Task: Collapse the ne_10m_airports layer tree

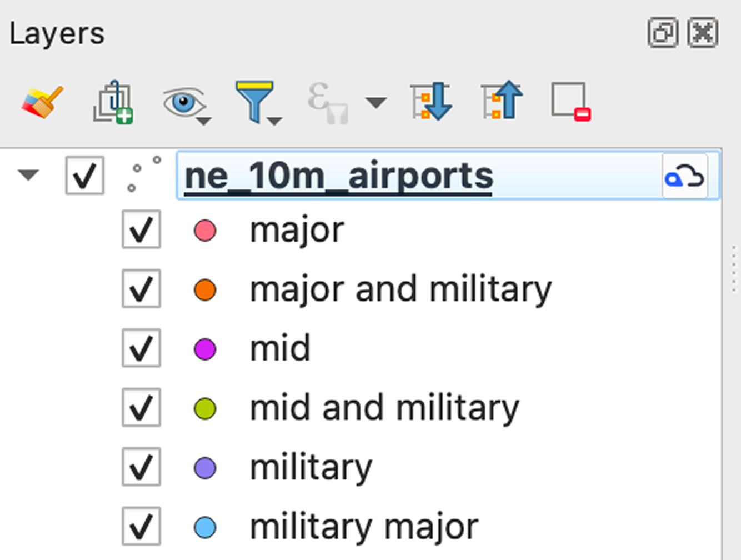Action: pos(28,176)
